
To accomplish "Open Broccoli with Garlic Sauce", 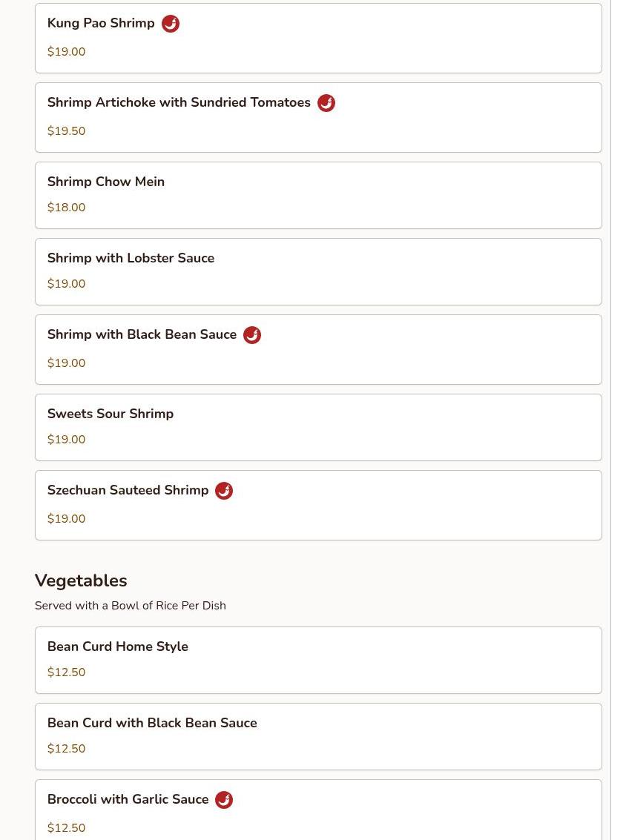I will coord(128,800).
